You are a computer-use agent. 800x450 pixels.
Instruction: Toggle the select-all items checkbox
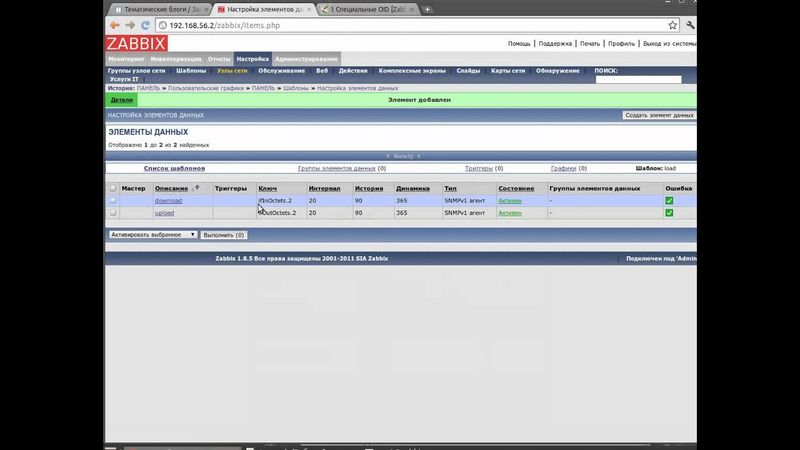tap(113, 188)
